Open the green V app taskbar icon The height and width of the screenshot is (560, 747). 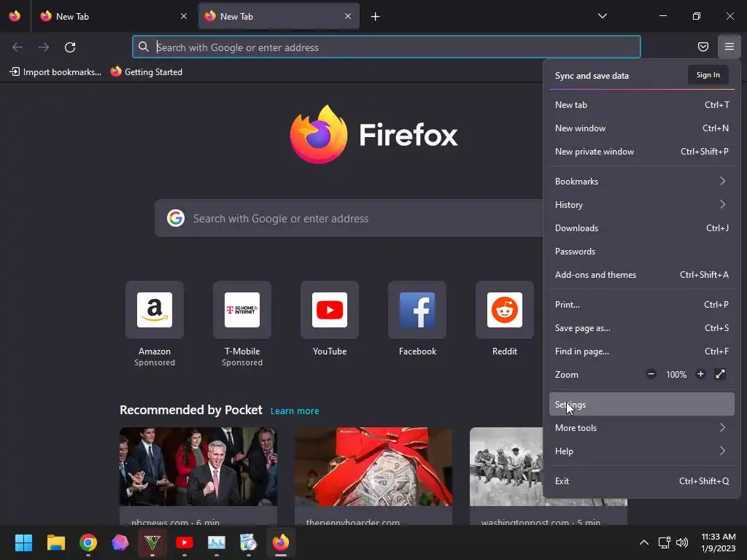coord(152,542)
